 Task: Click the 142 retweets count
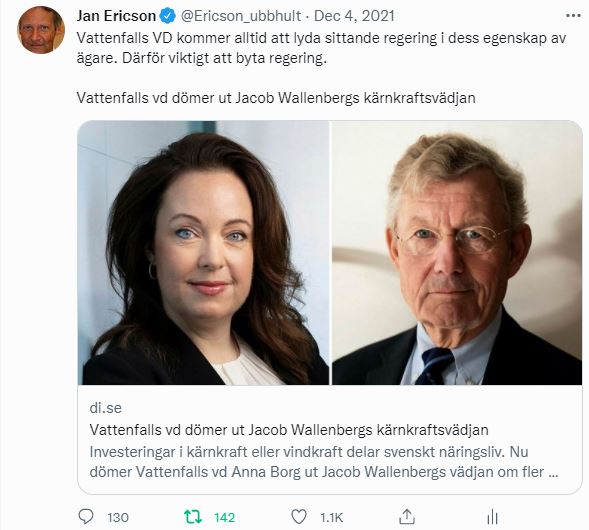point(225,518)
